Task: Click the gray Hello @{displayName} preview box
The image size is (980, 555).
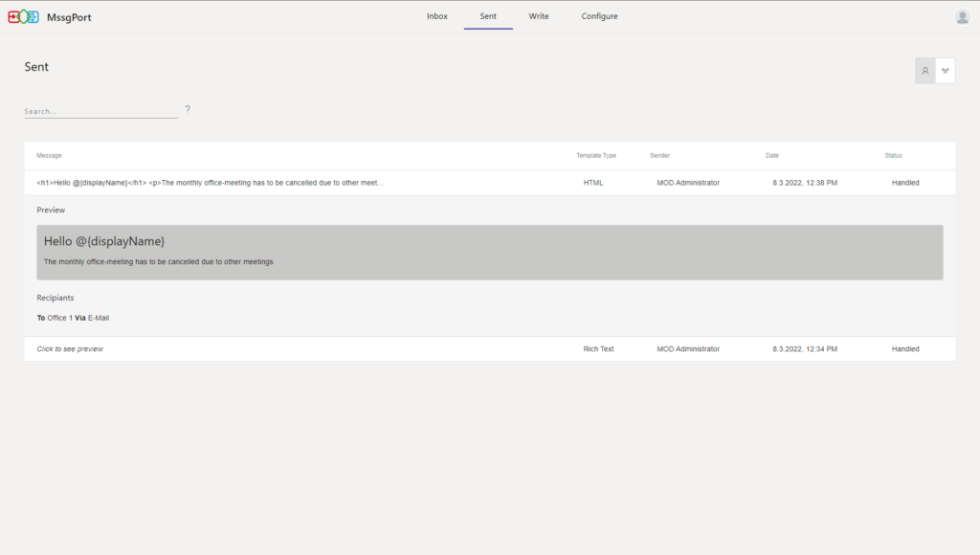Action: tap(489, 253)
